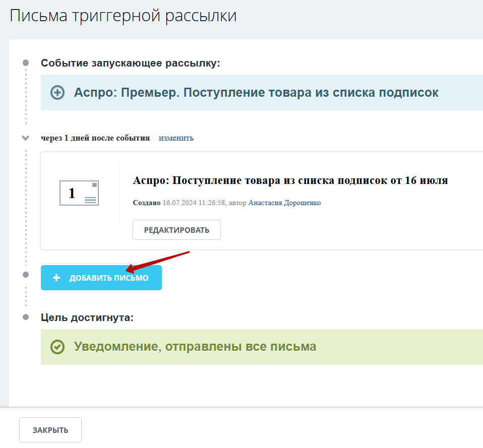This screenshot has width=483, height=448.
Task: Click the creation date 16.07.2024 11:26:58
Action: [194, 203]
